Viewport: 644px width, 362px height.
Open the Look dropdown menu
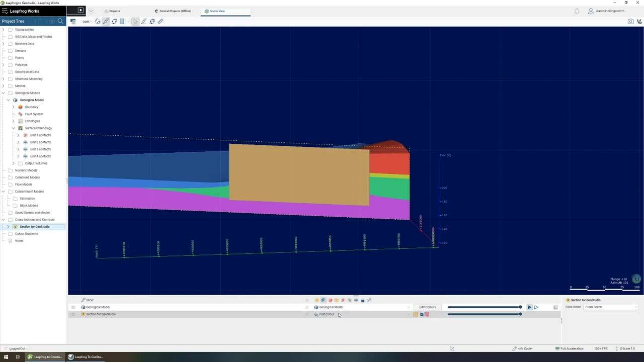click(x=87, y=22)
